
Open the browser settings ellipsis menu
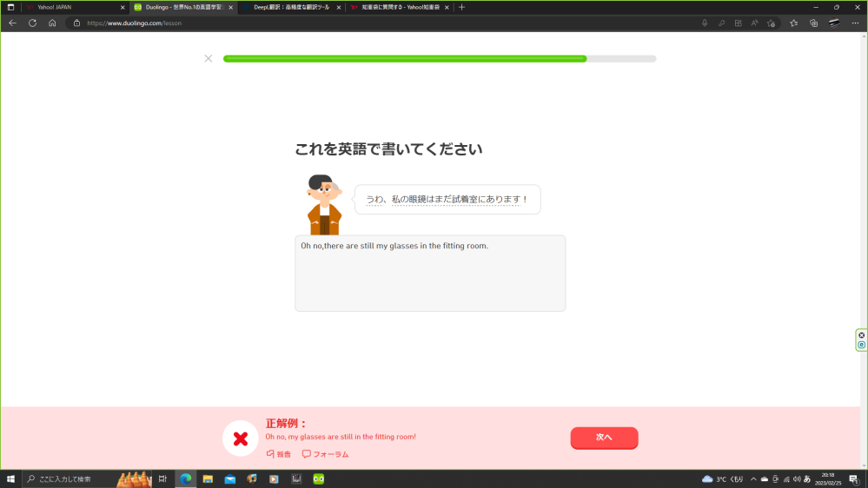855,23
